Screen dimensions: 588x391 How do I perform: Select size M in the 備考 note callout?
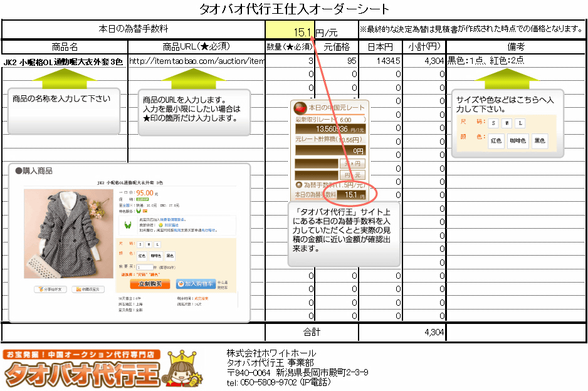coord(507,123)
